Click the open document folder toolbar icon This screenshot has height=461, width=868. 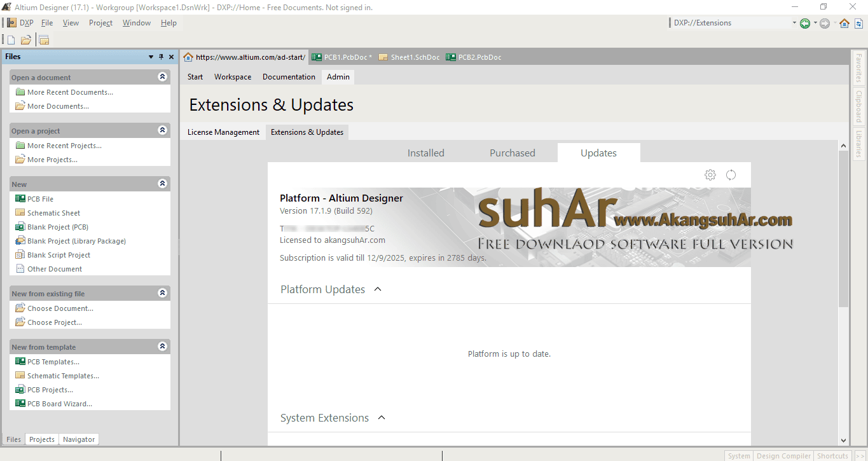pyautogui.click(x=26, y=40)
